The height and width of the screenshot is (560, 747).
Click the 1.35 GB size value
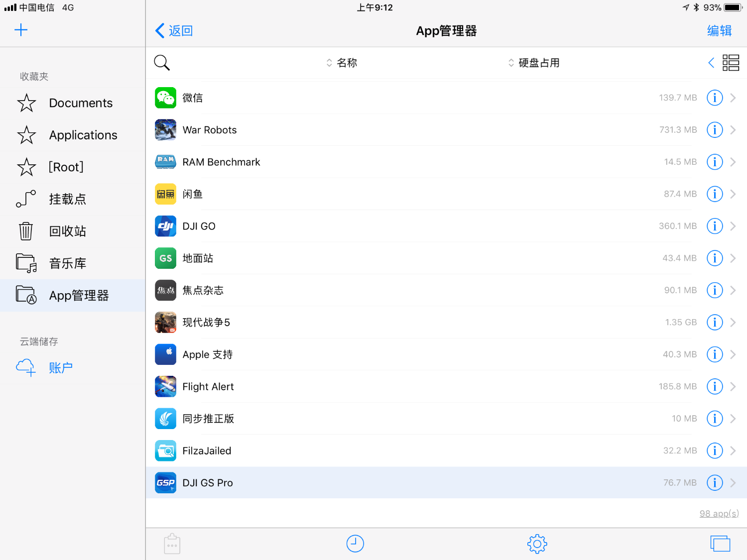pyautogui.click(x=681, y=323)
